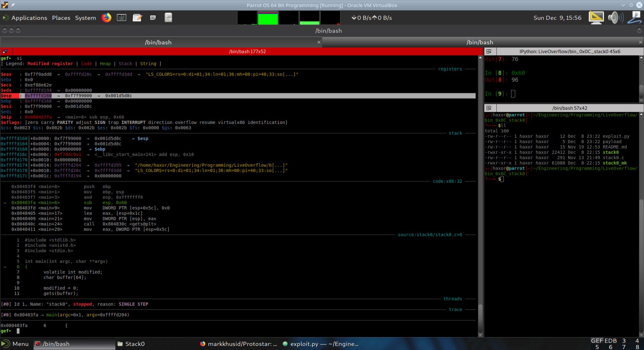The height and width of the screenshot is (350, 644).
Task: Switch to the second /bin/bash tab
Action: [480, 42]
